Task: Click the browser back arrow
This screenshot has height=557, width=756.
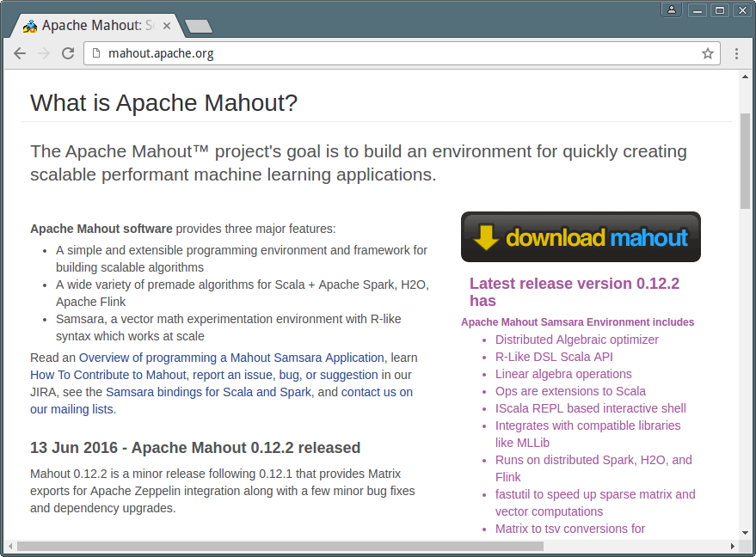Action: 20,53
